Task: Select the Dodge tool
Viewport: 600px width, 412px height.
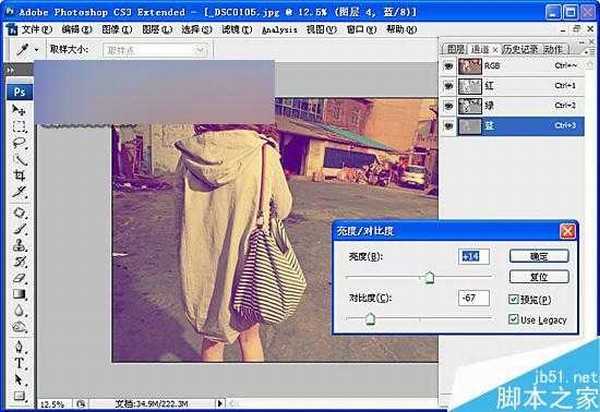Action: (x=19, y=326)
